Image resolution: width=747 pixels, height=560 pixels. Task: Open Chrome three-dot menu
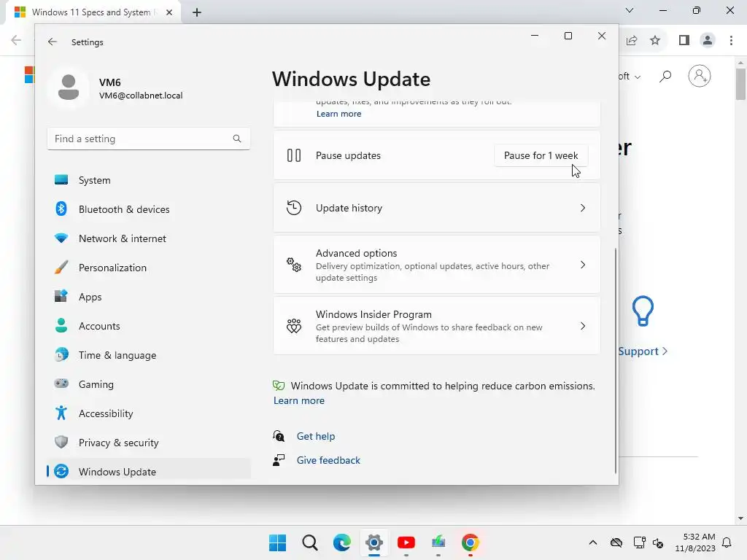731,41
